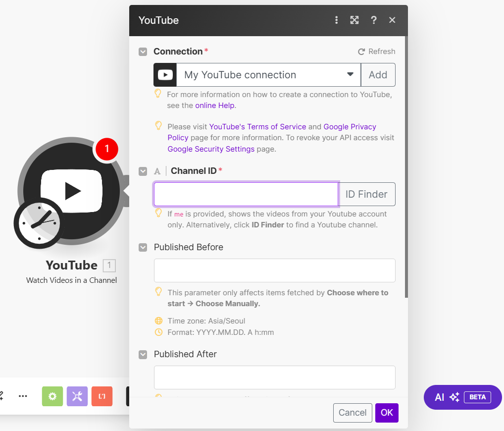Focus the Published After input field
The image size is (504, 431).
274,377
